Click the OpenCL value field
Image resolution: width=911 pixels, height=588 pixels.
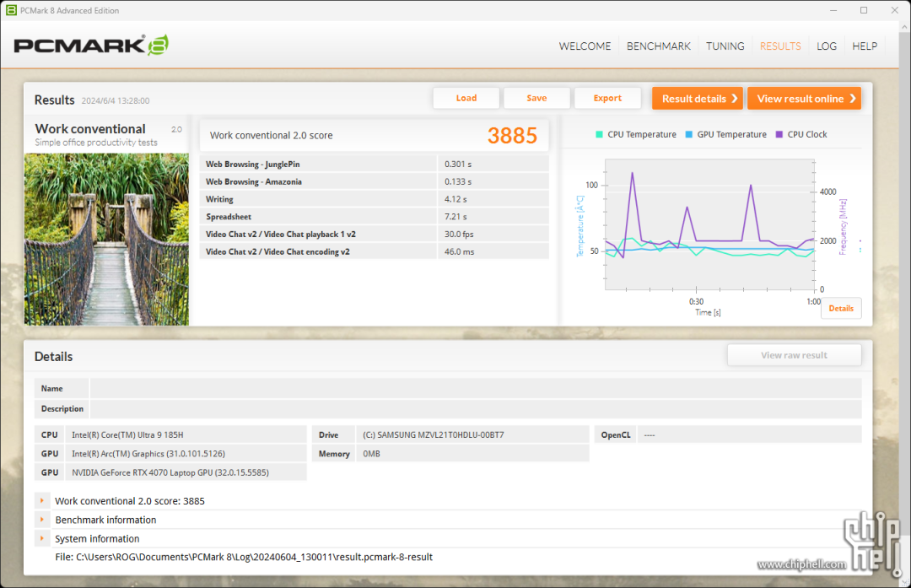coord(749,434)
